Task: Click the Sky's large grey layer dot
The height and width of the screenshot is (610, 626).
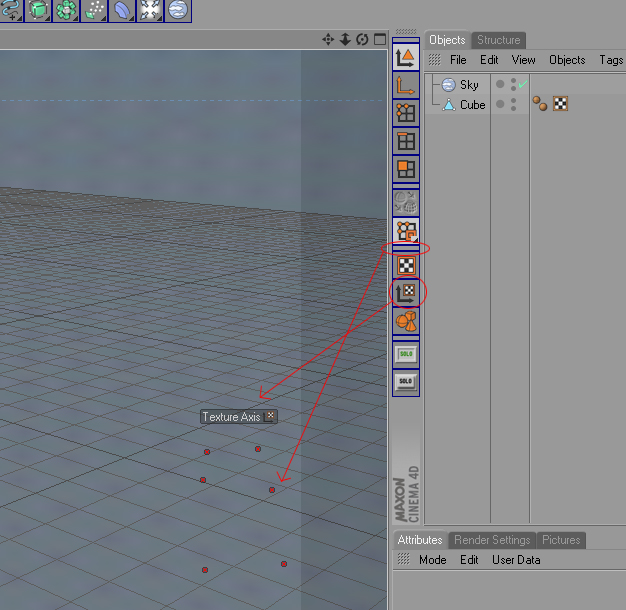Action: coord(500,84)
